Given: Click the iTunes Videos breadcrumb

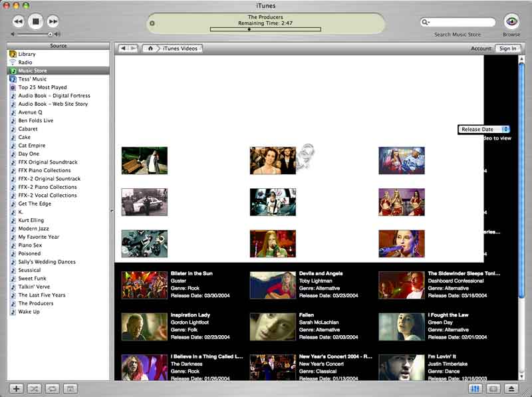Looking at the screenshot, I should pos(180,49).
